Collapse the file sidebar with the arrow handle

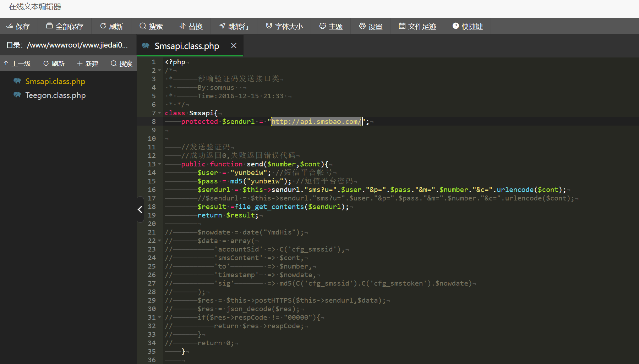(140, 210)
